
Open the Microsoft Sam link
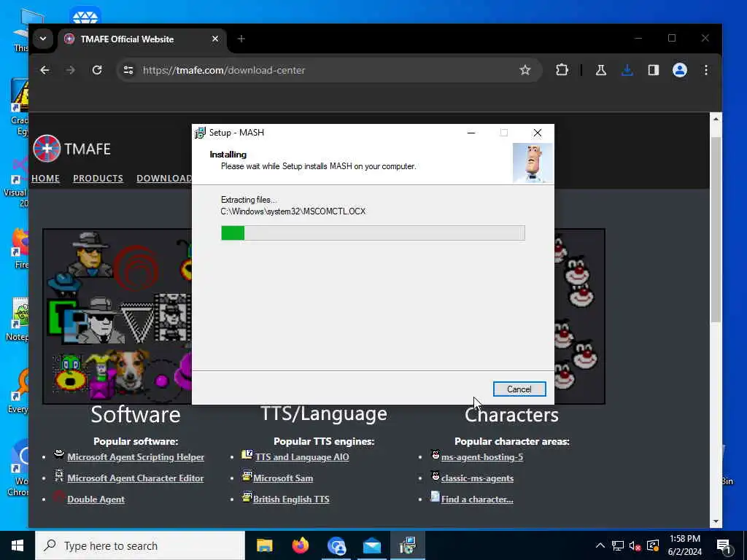(283, 478)
